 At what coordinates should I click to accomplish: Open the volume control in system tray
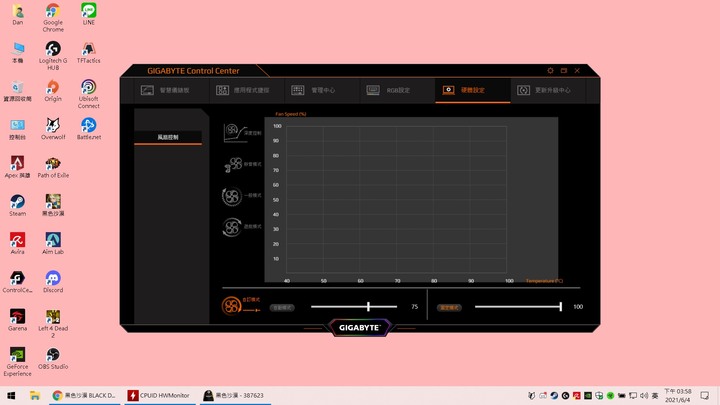click(x=644, y=395)
